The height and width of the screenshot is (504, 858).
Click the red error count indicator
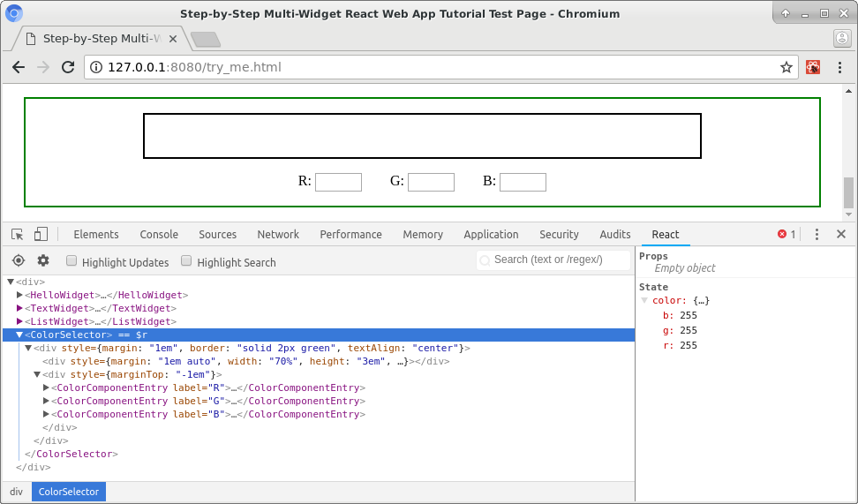click(x=786, y=234)
